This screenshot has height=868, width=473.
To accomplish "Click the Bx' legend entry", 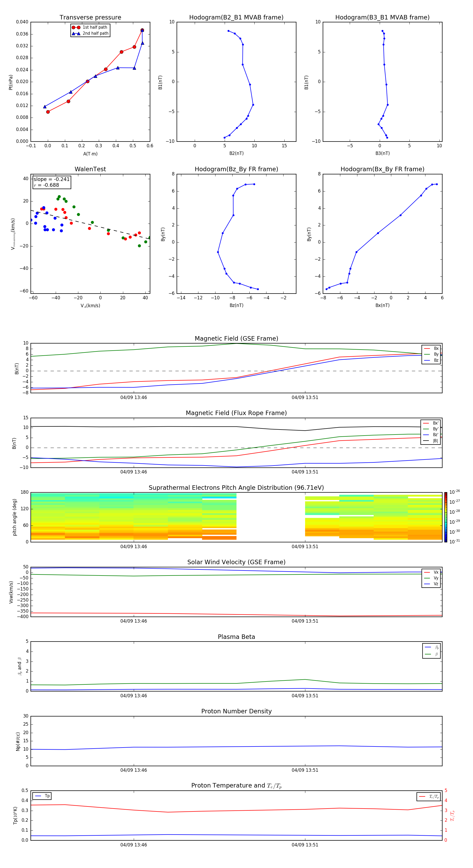I will pyautogui.click(x=431, y=423).
